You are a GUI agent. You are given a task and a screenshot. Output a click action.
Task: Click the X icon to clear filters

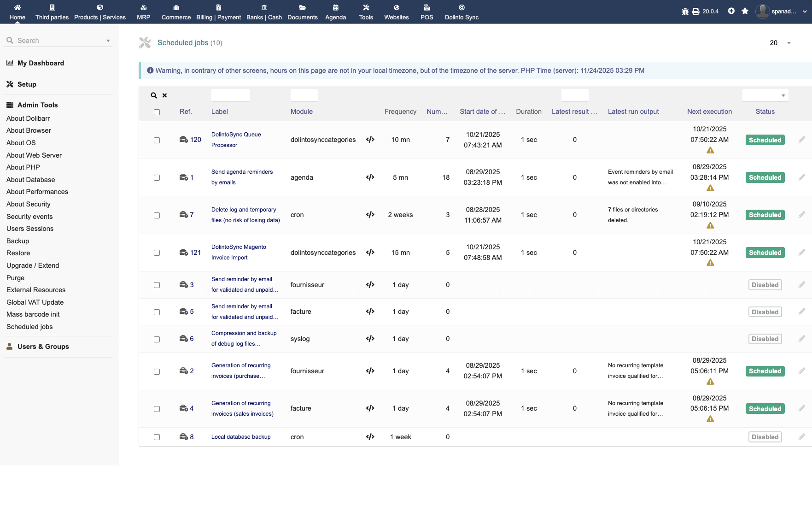(164, 95)
